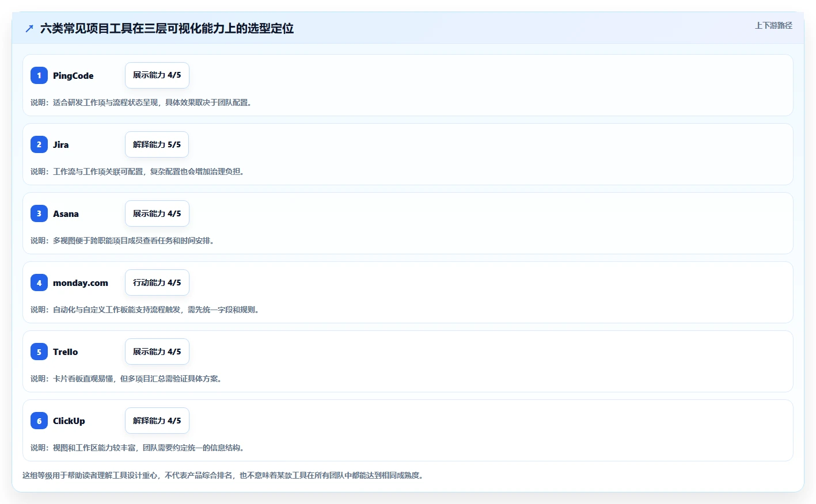Select the Asana tool name
The height and width of the screenshot is (504, 816).
pos(66,213)
